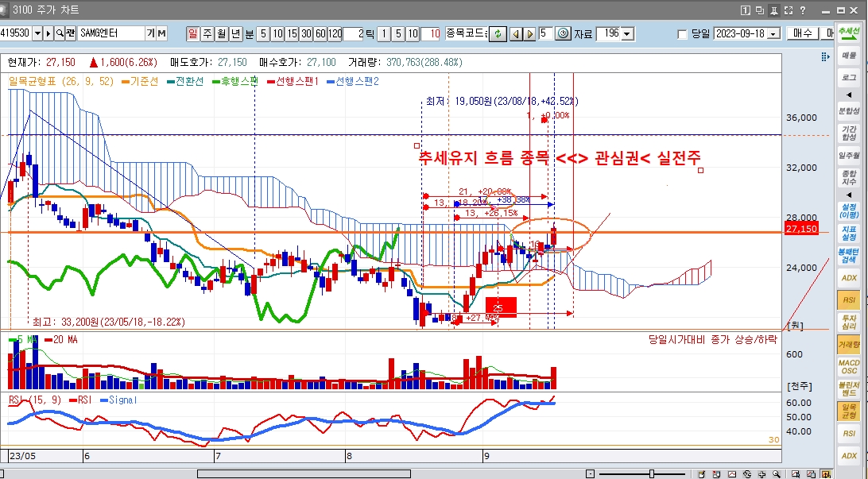This screenshot has height=479, width=868.
Task: Select the MACD OSC sidebar tab
Action: tap(849, 367)
